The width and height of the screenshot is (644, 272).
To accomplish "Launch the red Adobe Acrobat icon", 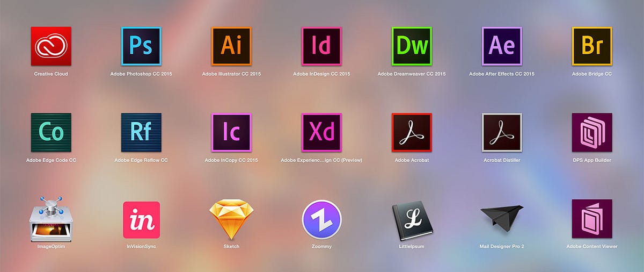I will [x=412, y=133].
